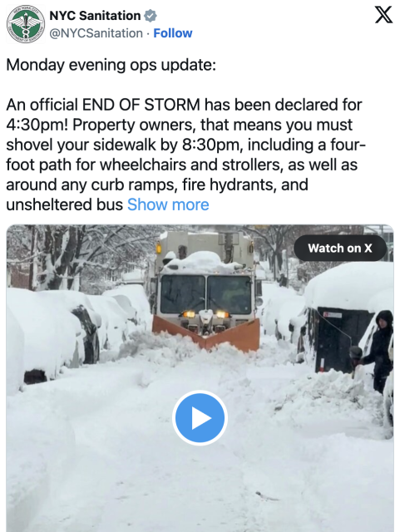This screenshot has height=532, width=395.
Task: Click the 'unsheltered bus' text before Show more
Action: (65, 204)
